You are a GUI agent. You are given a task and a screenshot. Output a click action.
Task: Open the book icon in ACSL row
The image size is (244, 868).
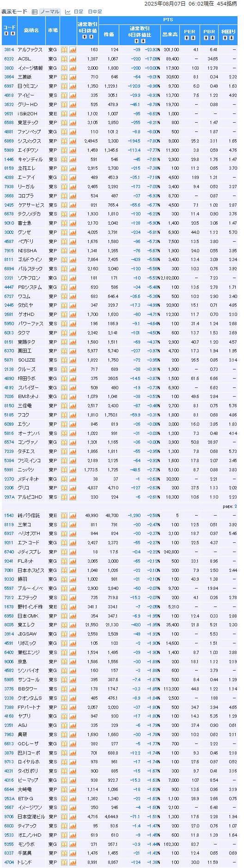(x=64, y=59)
